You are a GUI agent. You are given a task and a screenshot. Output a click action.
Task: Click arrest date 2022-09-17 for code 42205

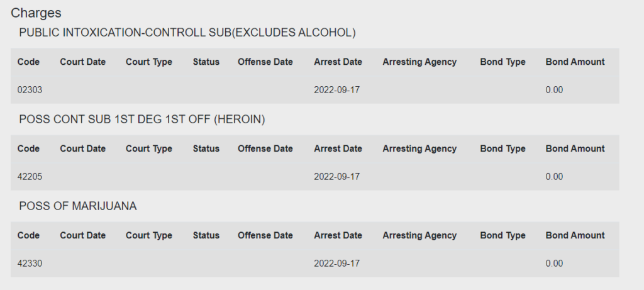coord(337,177)
